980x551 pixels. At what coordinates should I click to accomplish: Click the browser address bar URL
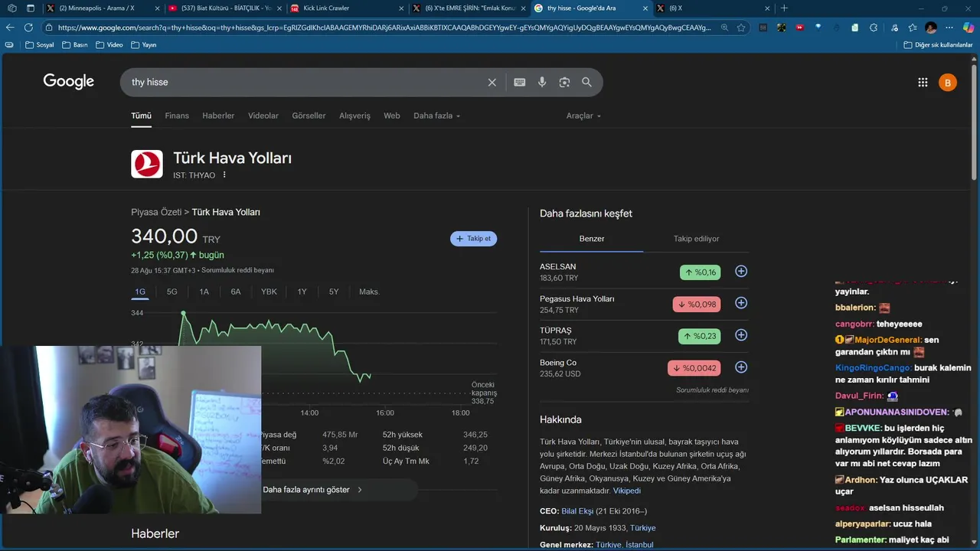[x=383, y=28]
